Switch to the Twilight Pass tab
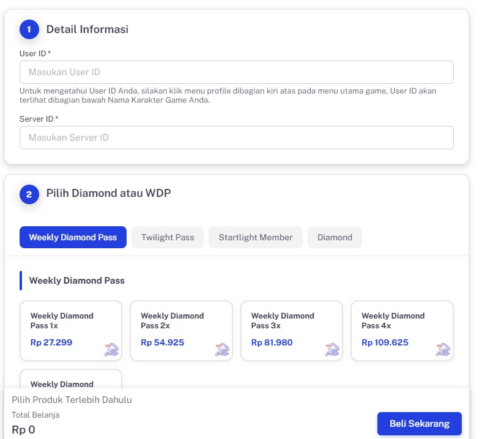 pyautogui.click(x=168, y=237)
